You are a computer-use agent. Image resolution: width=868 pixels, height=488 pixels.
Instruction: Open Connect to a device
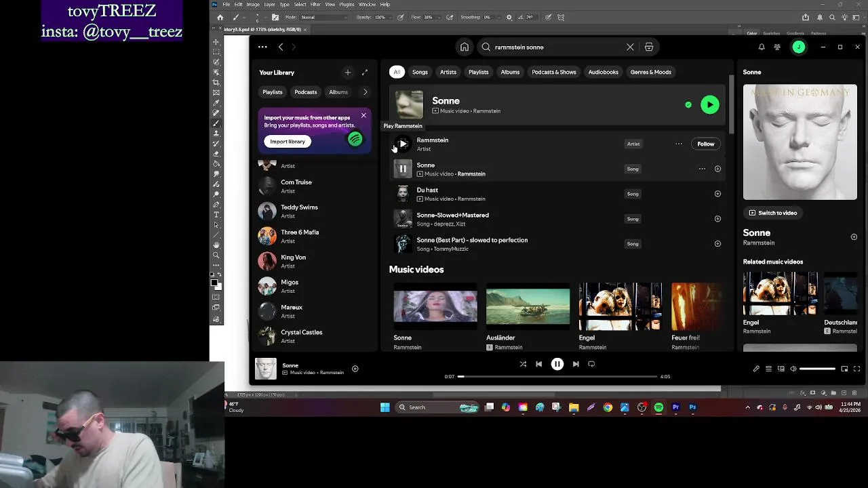[781, 369]
